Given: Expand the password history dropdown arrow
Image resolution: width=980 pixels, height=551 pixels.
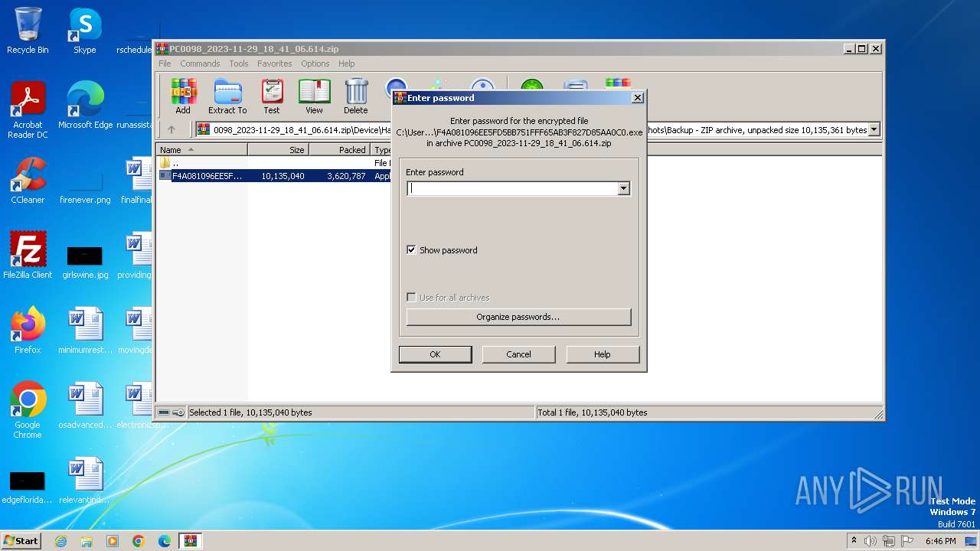Looking at the screenshot, I should point(624,188).
